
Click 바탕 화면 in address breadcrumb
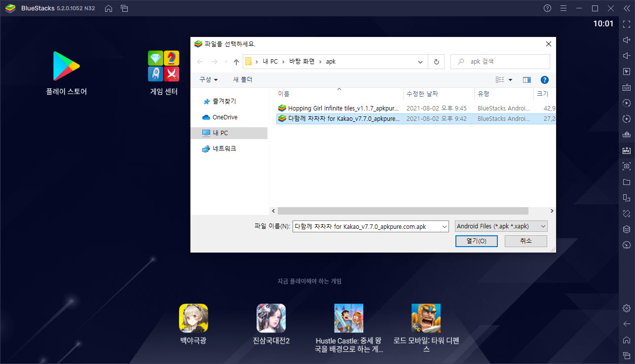click(301, 62)
